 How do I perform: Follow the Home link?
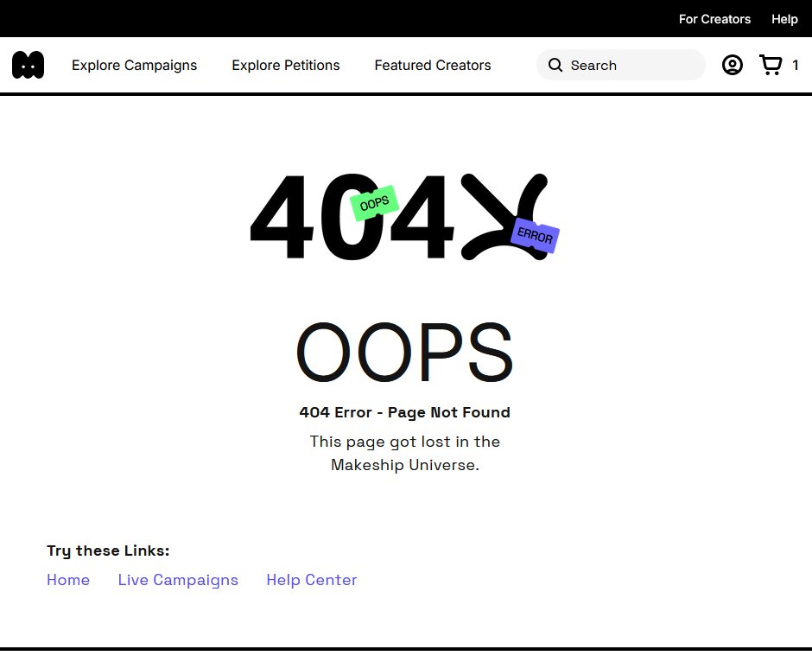pyautogui.click(x=68, y=580)
